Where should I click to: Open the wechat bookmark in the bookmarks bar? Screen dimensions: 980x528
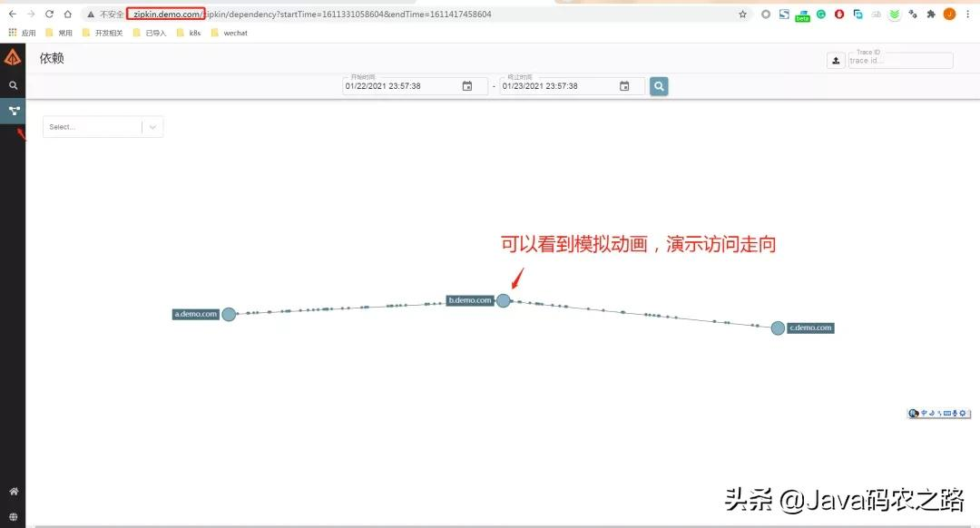231,33
